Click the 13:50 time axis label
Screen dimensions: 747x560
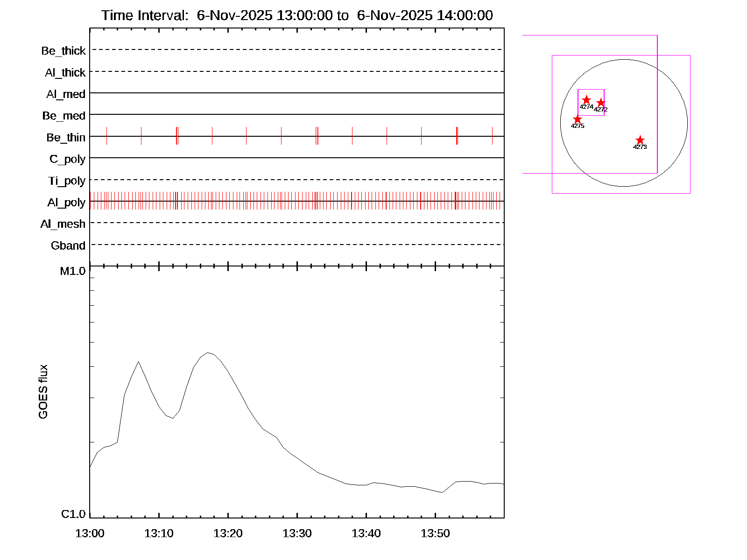coord(435,533)
